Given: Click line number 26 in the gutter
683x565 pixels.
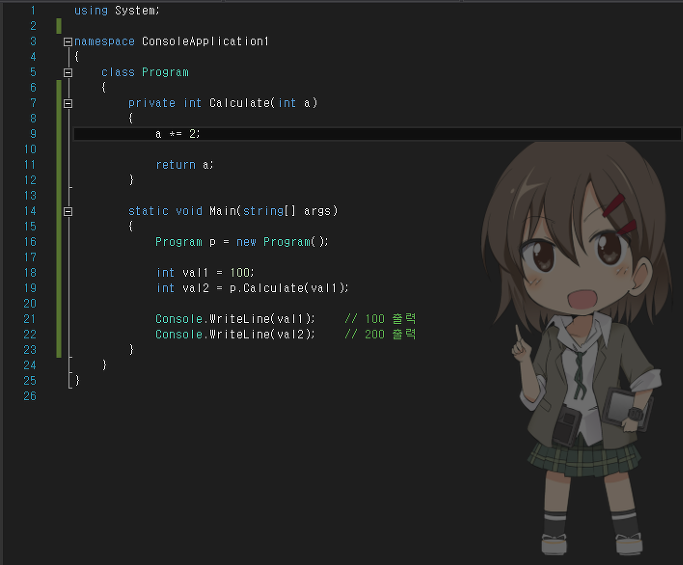Looking at the screenshot, I should coord(30,396).
